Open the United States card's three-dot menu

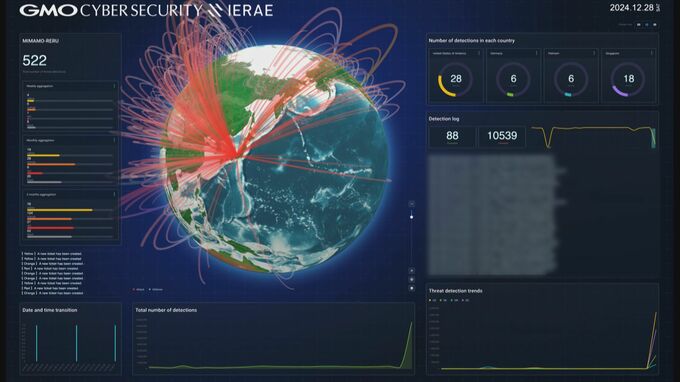pos(479,53)
